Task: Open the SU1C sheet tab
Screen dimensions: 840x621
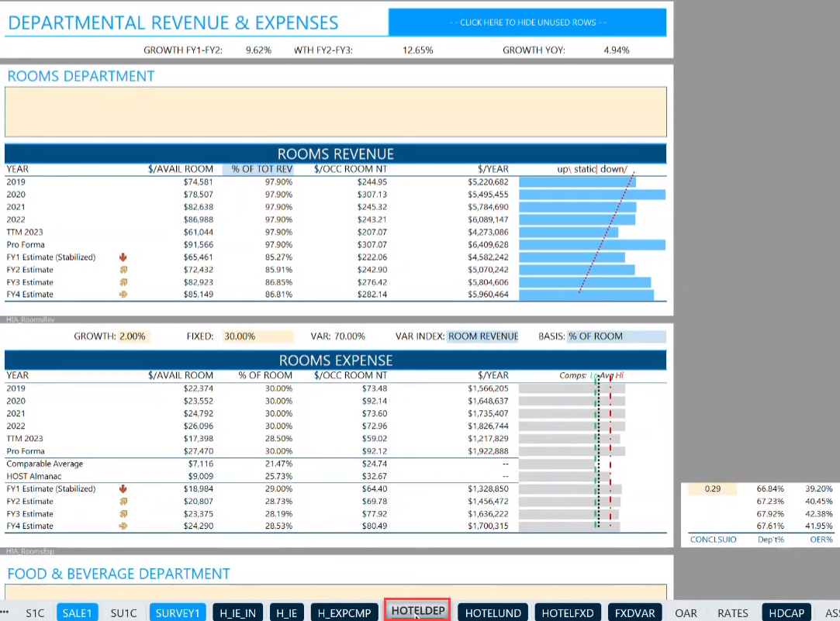Action: click(124, 613)
